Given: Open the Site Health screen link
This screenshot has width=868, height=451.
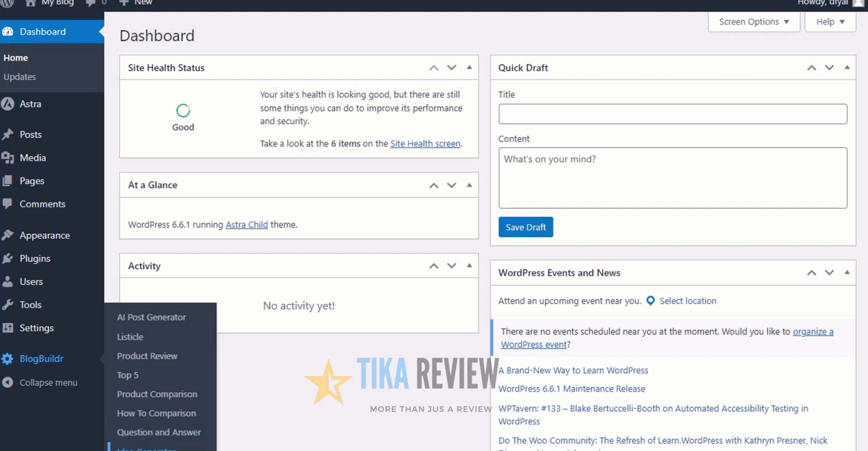Looking at the screenshot, I should click(x=425, y=144).
